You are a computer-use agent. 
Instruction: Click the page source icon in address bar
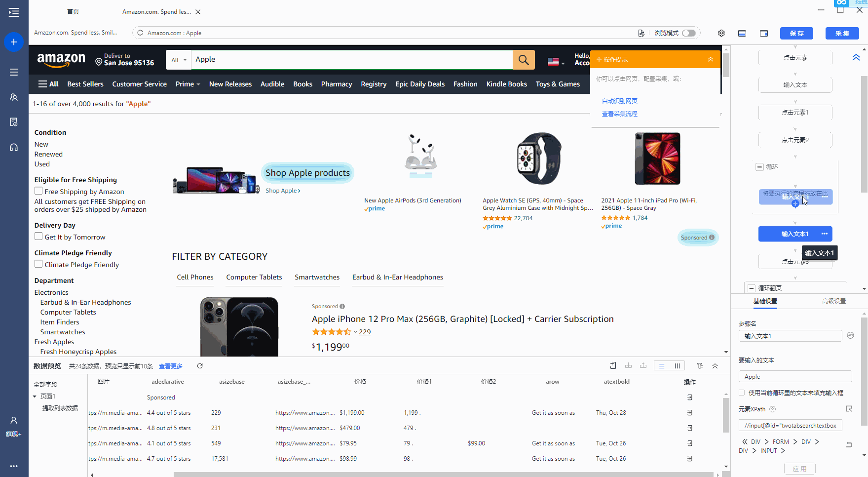pyautogui.click(x=641, y=33)
